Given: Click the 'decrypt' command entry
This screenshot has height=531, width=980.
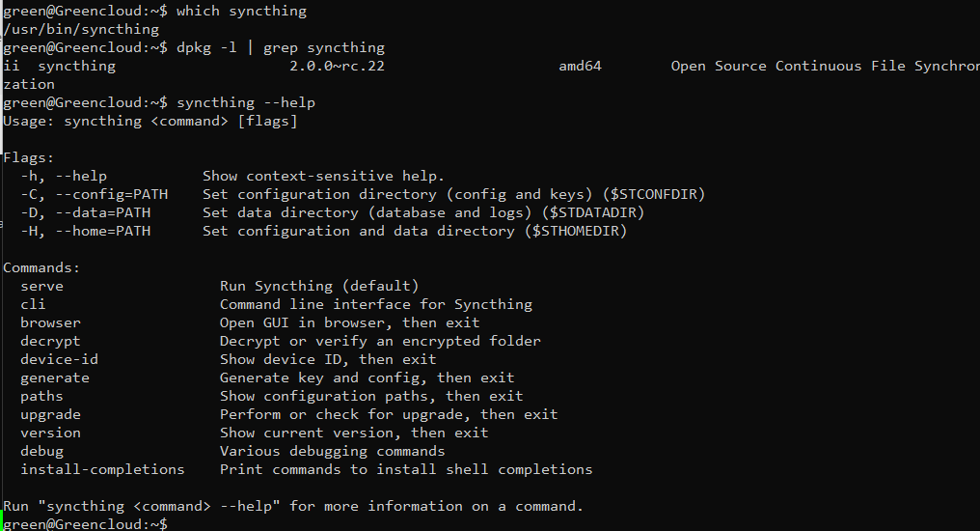Looking at the screenshot, I should pos(50,341).
